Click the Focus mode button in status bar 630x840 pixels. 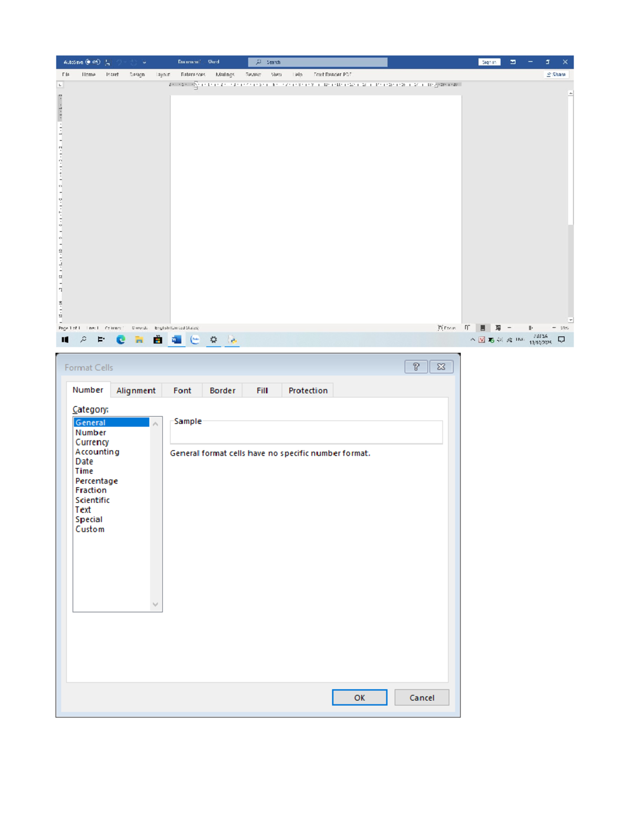(x=446, y=328)
